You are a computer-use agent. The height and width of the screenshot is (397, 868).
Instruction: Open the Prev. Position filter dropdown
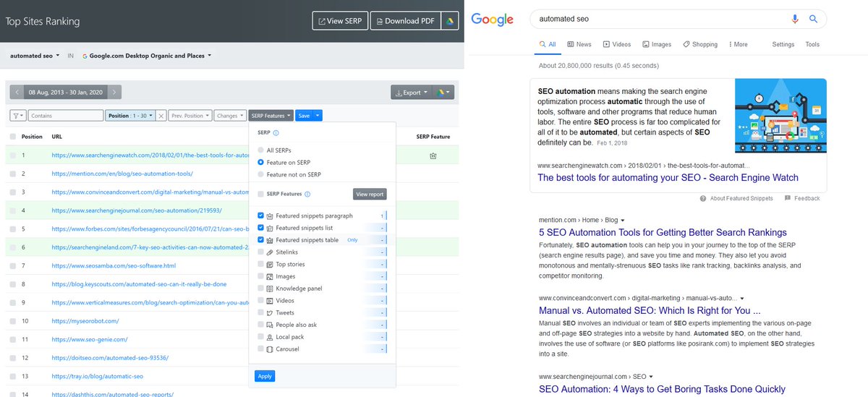click(191, 116)
